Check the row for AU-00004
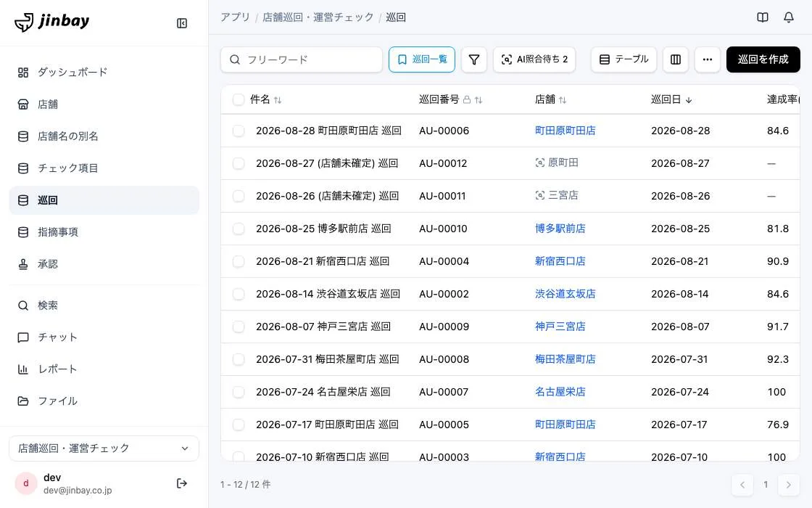812x508 pixels. 239,261
